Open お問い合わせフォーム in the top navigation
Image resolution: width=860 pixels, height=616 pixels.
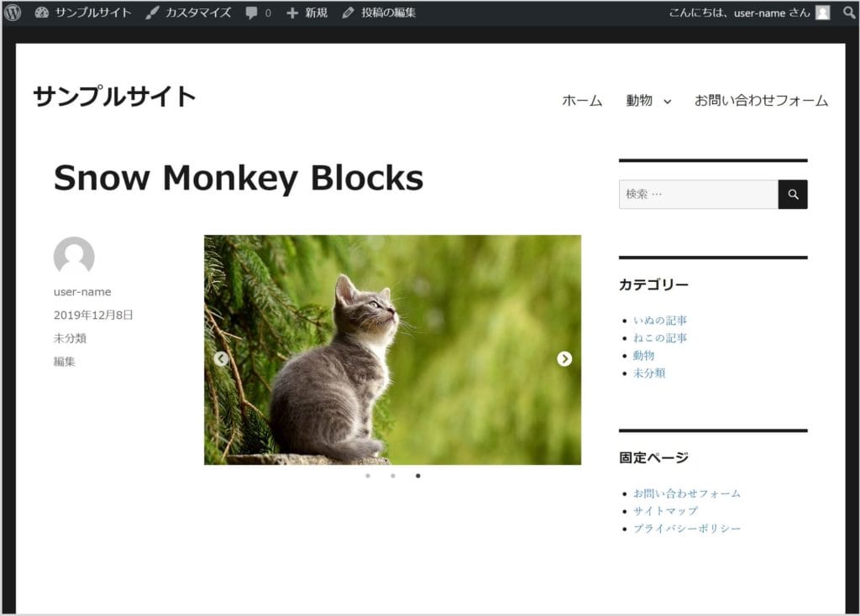pos(761,101)
